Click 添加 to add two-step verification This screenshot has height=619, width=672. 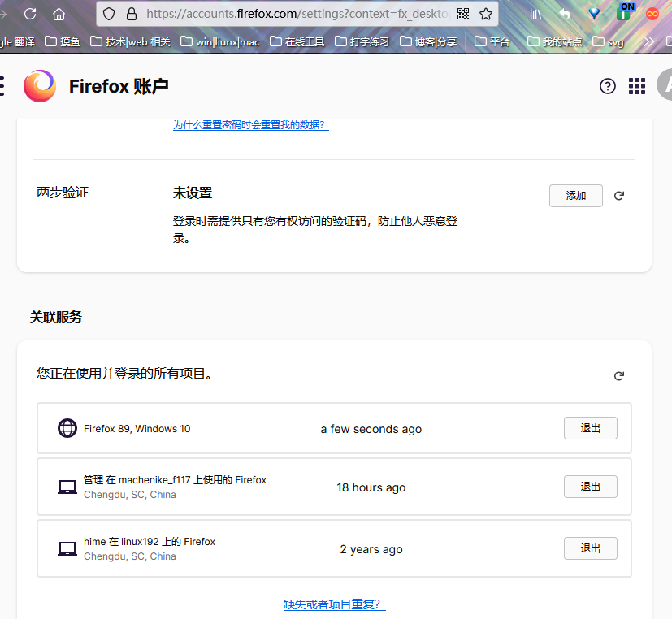(x=575, y=196)
